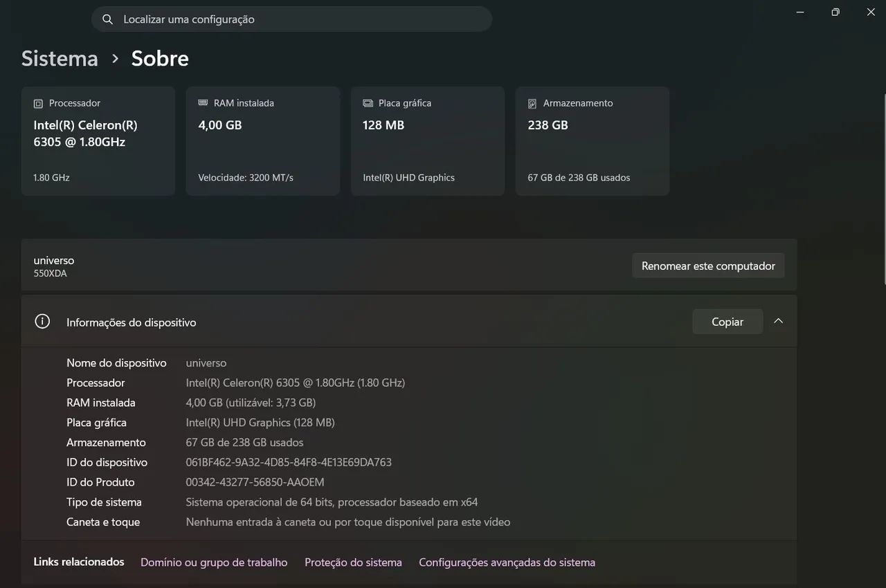Image resolution: width=886 pixels, height=588 pixels.
Task: Select the Tipo de sistema value text
Action: click(332, 502)
